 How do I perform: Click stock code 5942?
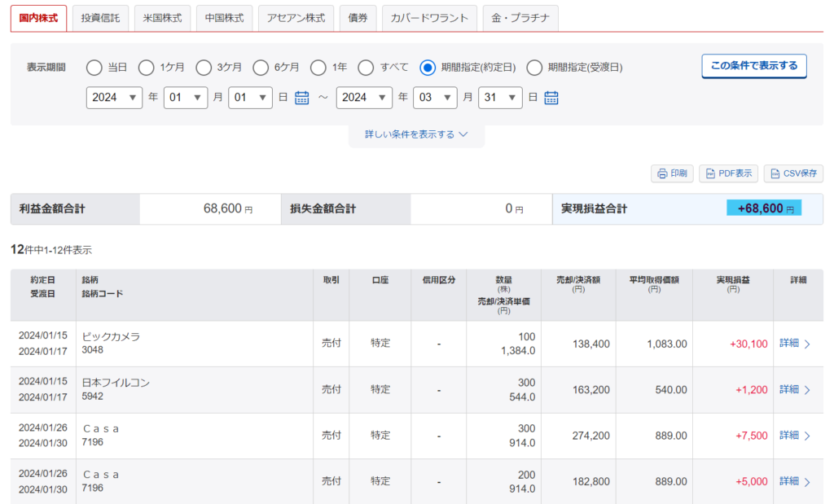click(x=93, y=396)
